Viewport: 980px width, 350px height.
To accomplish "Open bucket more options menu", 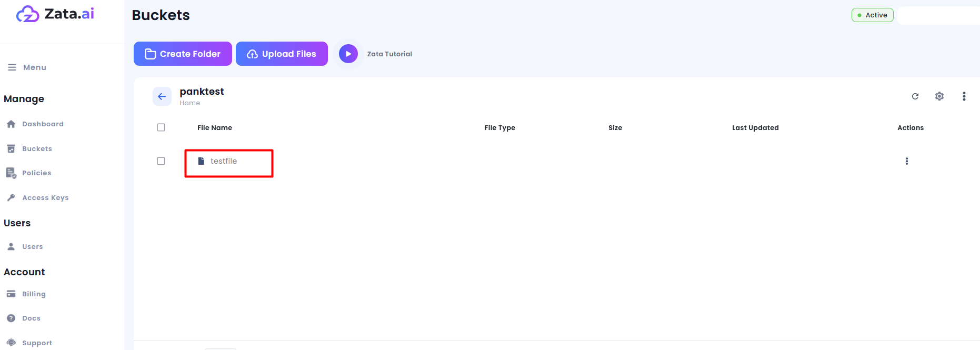I will (964, 96).
